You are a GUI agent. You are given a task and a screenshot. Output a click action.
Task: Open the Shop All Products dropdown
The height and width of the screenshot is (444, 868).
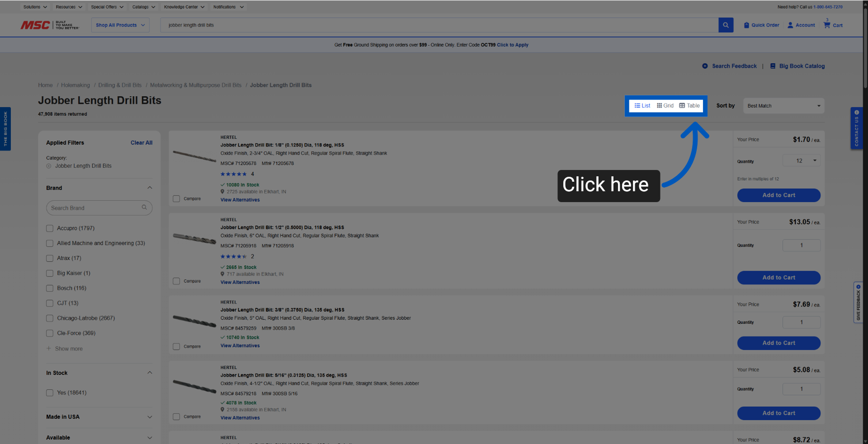coord(120,25)
